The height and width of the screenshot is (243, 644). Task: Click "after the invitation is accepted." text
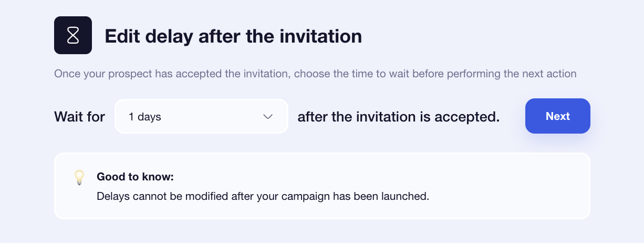pos(398,116)
